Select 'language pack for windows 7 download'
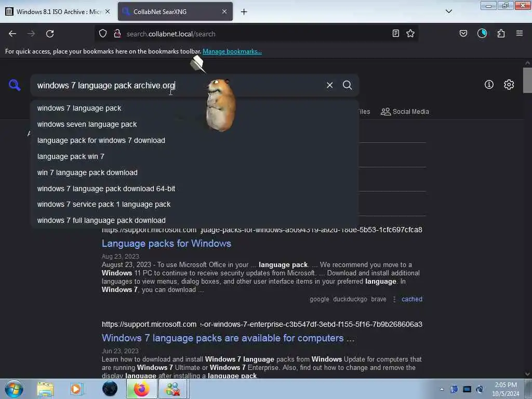 pos(194,140)
